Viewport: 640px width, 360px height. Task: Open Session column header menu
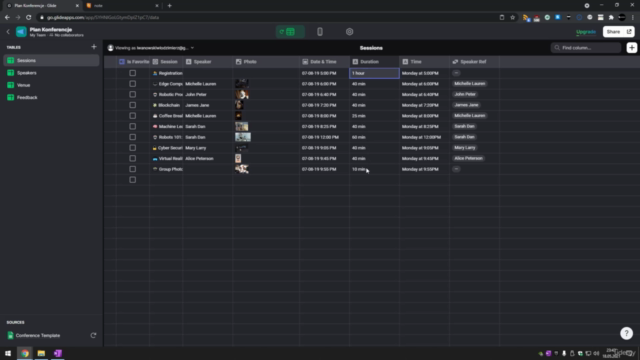tap(166, 62)
